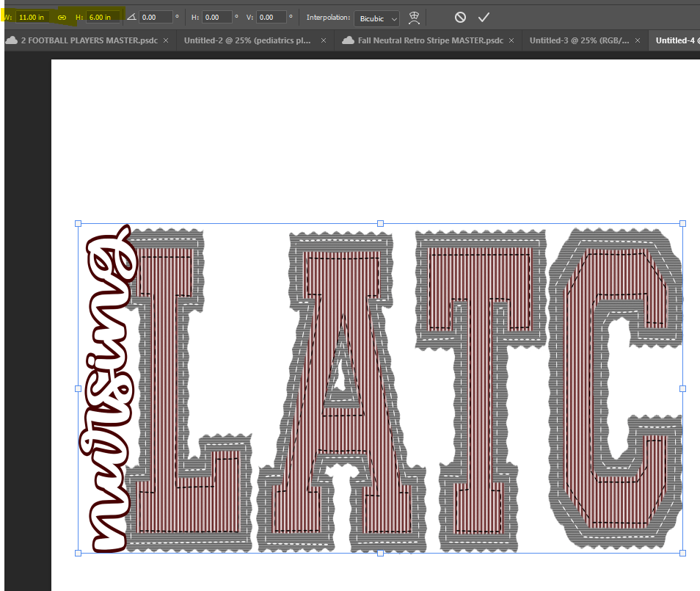Click the bottom-center transform handle
This screenshot has width=700, height=591.
coord(380,553)
